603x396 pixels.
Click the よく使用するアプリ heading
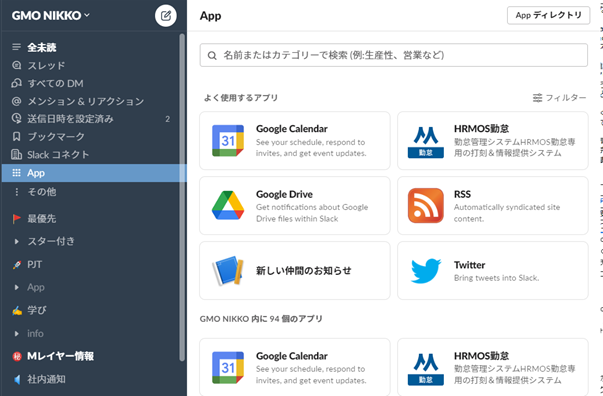(x=241, y=98)
